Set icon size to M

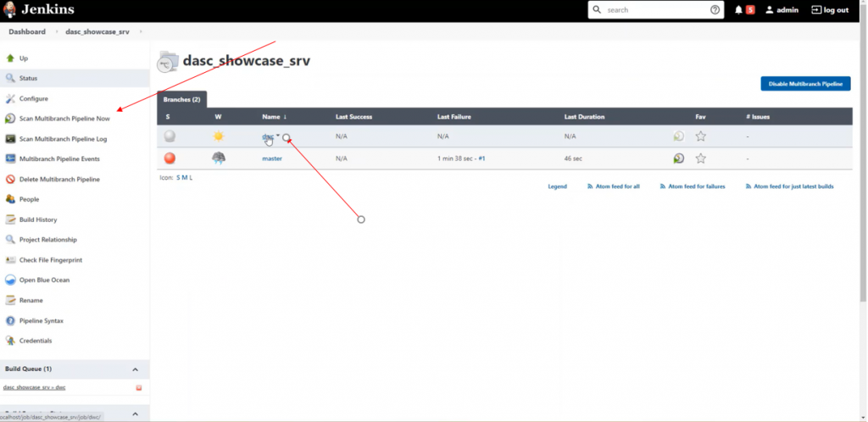(184, 178)
